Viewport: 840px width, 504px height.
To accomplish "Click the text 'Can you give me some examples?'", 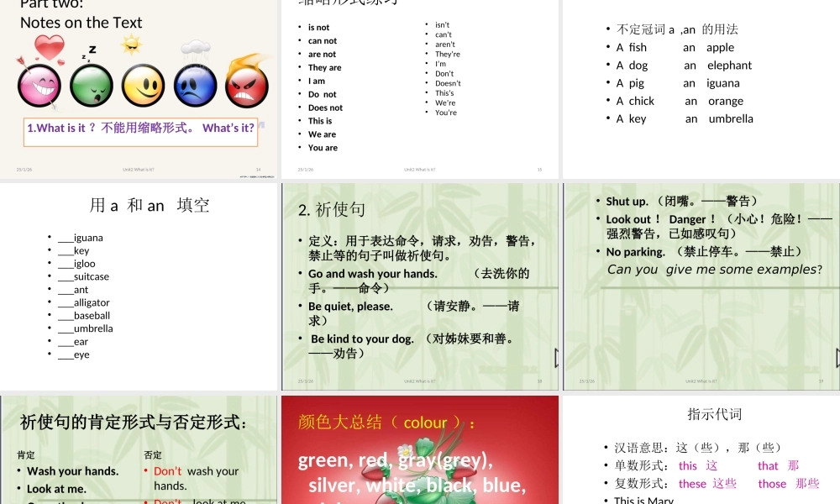I will pos(715,270).
